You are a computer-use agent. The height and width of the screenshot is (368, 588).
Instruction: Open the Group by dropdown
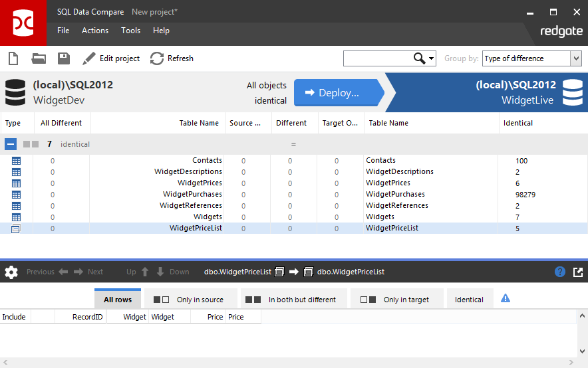pos(575,58)
